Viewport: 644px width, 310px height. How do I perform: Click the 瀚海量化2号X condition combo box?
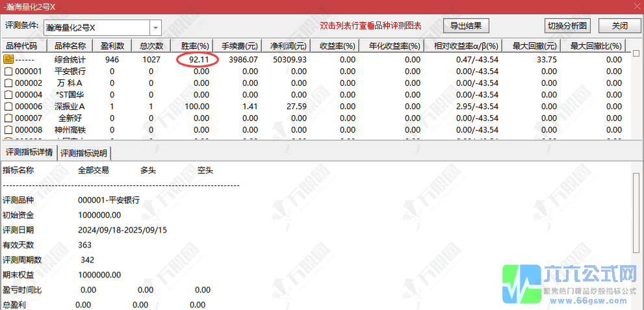[102, 28]
